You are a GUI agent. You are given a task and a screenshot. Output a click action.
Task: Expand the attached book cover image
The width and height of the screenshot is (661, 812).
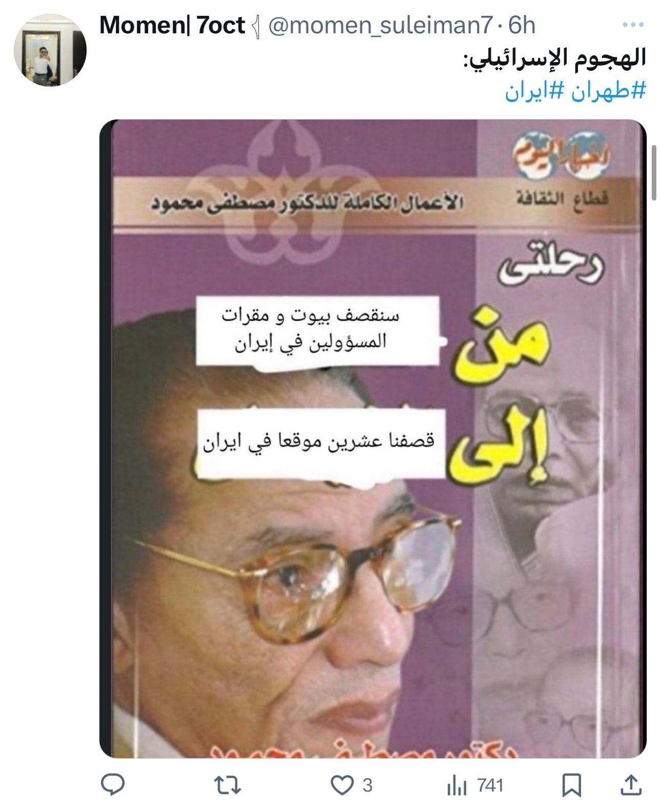(x=373, y=439)
